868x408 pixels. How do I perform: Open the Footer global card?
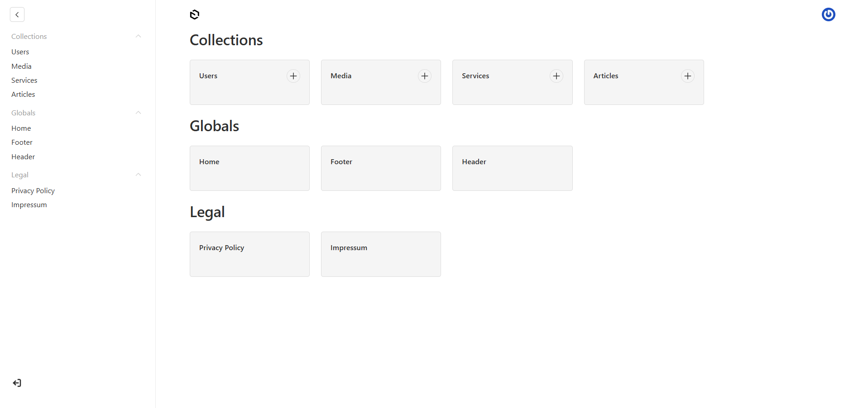point(381,168)
